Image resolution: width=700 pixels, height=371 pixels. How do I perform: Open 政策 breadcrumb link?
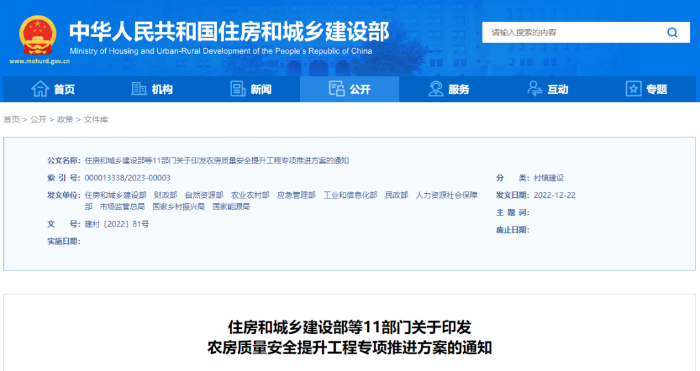[x=65, y=119]
